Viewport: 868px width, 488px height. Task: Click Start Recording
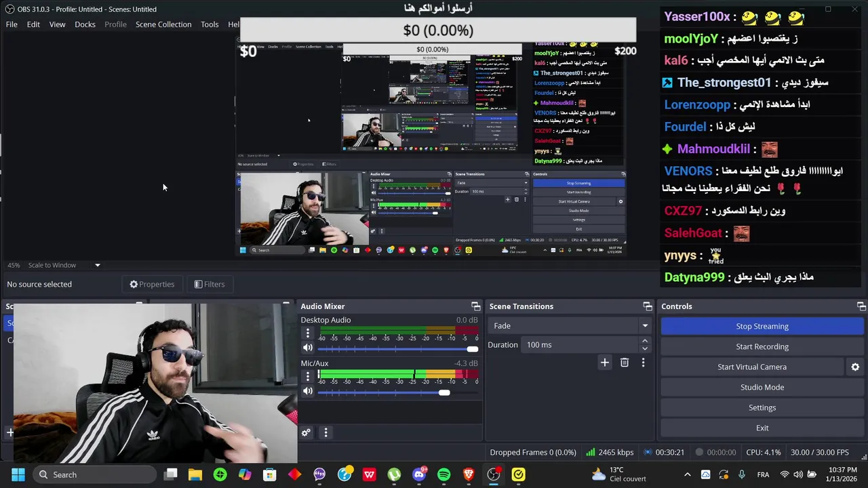click(x=762, y=346)
